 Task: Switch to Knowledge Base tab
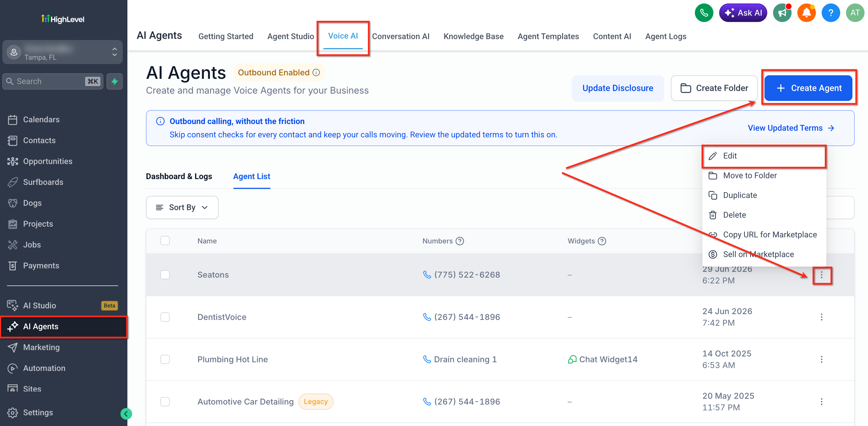(x=473, y=37)
